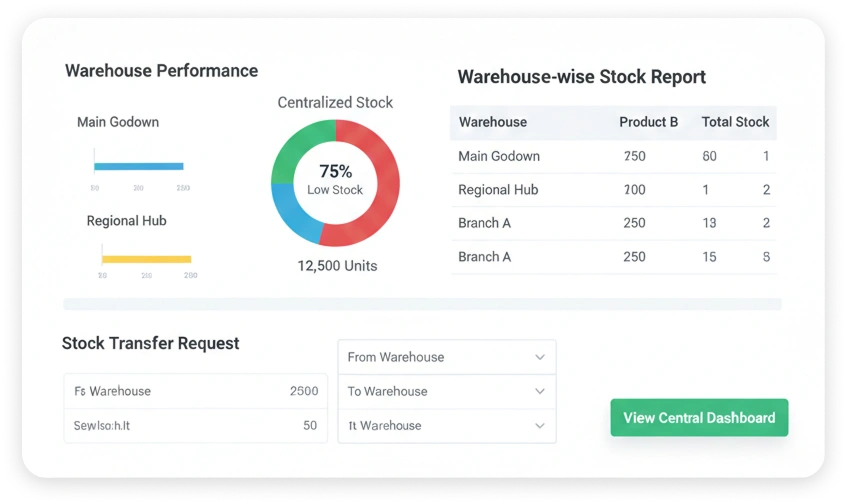Select the Branch A row with 13
847x504 pixels.
click(614, 223)
